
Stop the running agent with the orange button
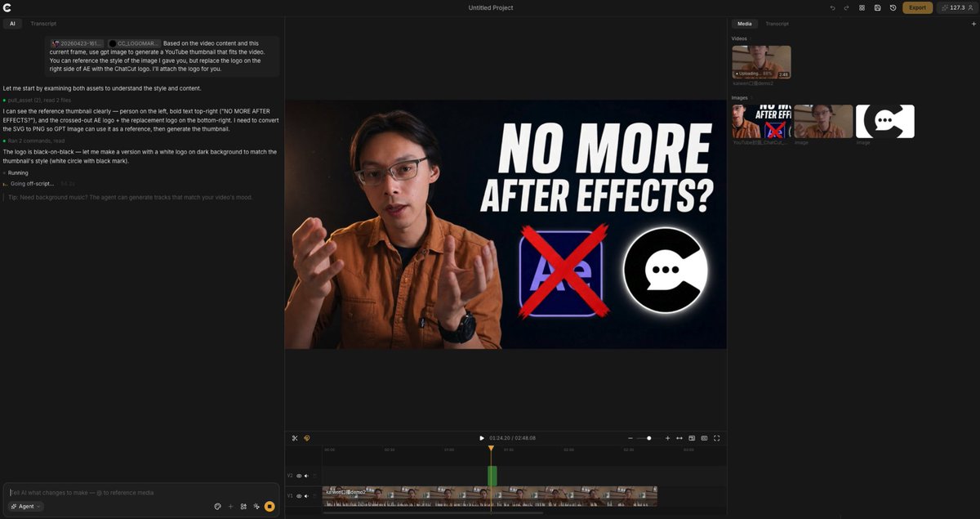269,506
